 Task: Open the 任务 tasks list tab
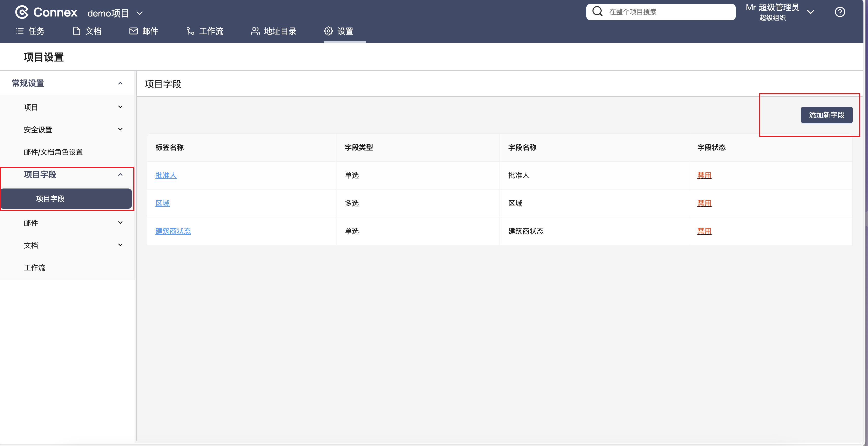coord(30,31)
